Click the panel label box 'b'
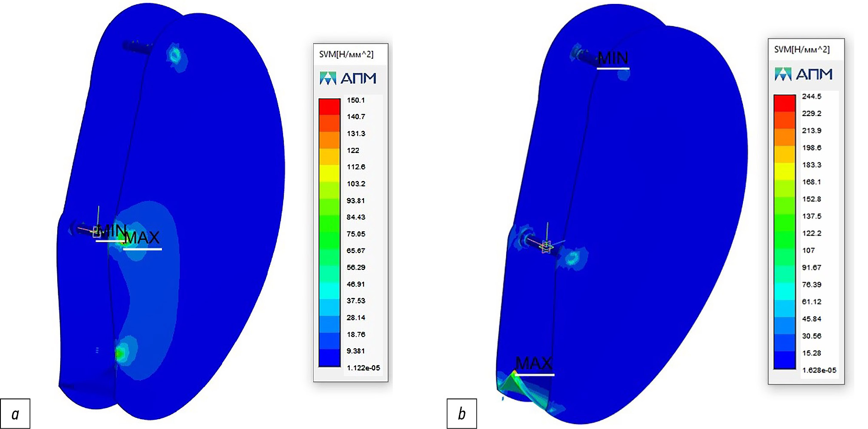 click(462, 414)
